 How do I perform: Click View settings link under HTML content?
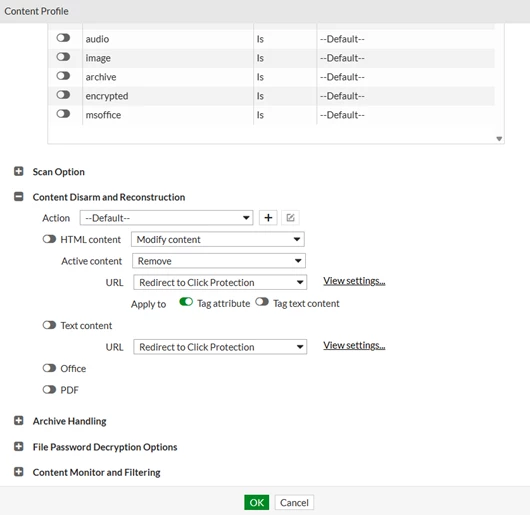pyautogui.click(x=354, y=281)
